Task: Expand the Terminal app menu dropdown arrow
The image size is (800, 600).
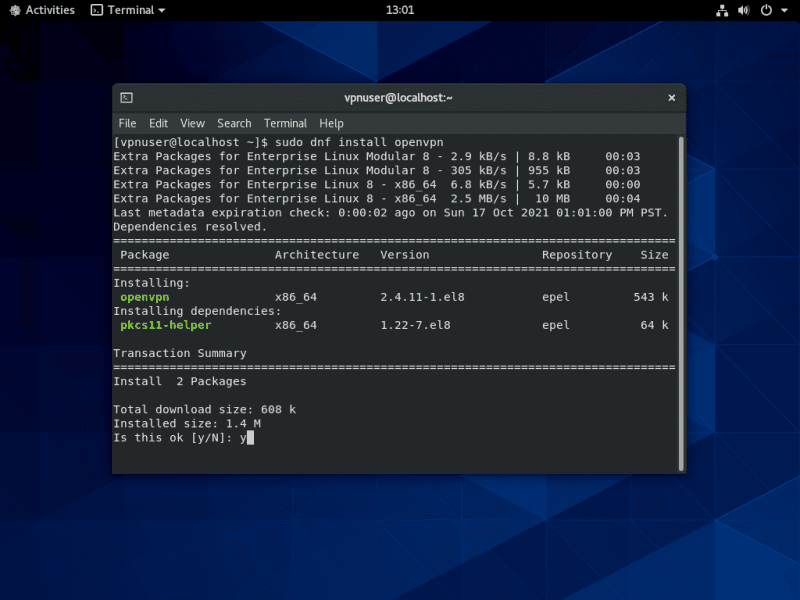Action: (162, 10)
